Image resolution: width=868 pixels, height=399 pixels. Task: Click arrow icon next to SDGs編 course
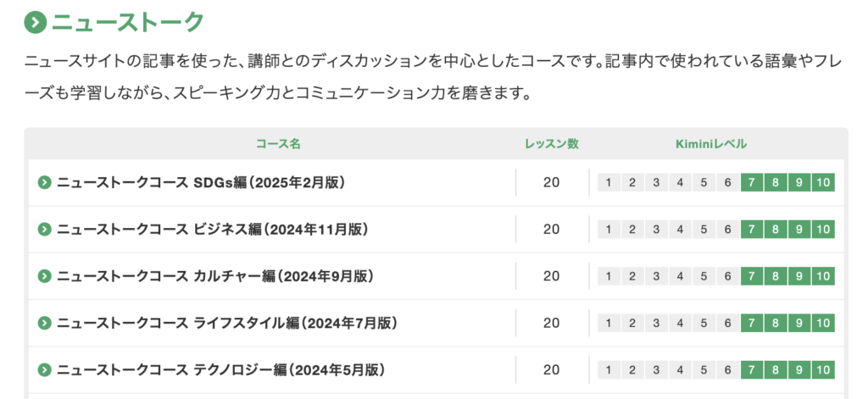coord(45,182)
